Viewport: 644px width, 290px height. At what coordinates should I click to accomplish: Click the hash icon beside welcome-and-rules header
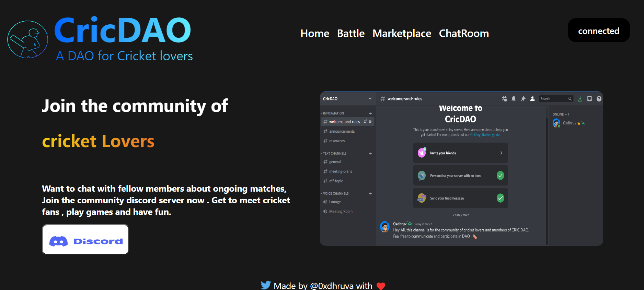383,99
